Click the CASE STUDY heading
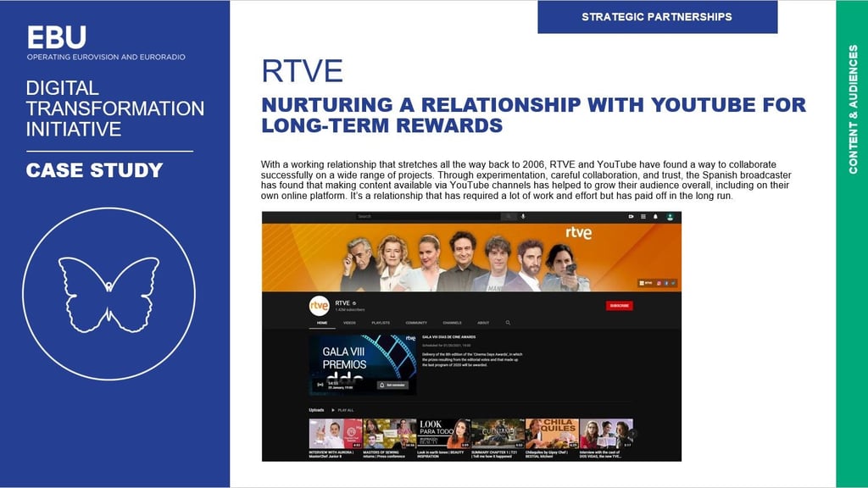This screenshot has width=868, height=488. coord(95,169)
